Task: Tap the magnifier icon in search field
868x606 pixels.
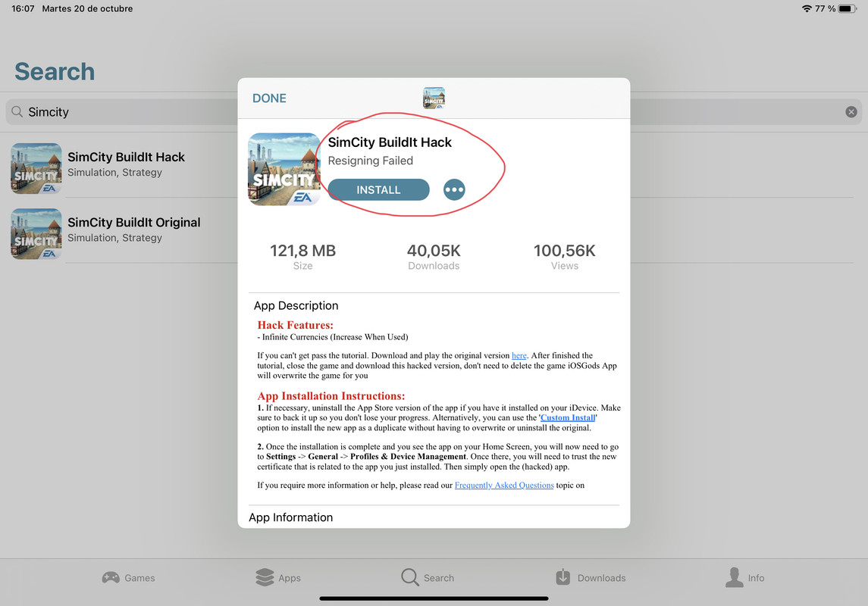Action: 17,111
